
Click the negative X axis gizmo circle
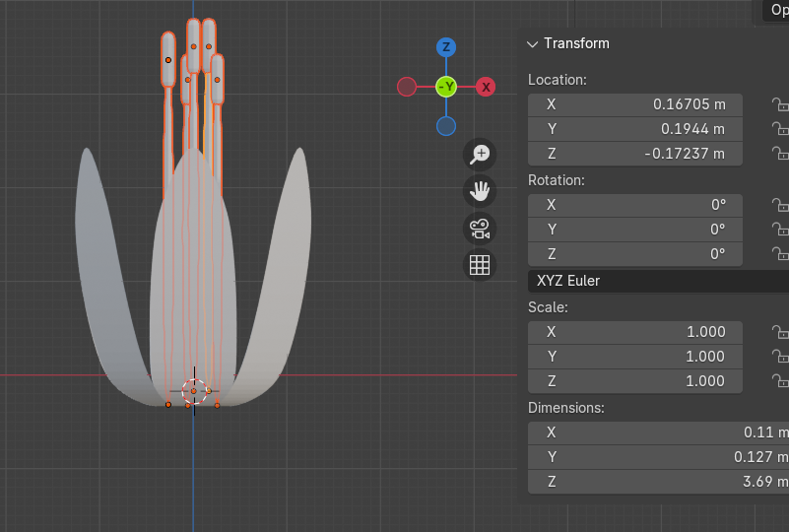point(407,87)
